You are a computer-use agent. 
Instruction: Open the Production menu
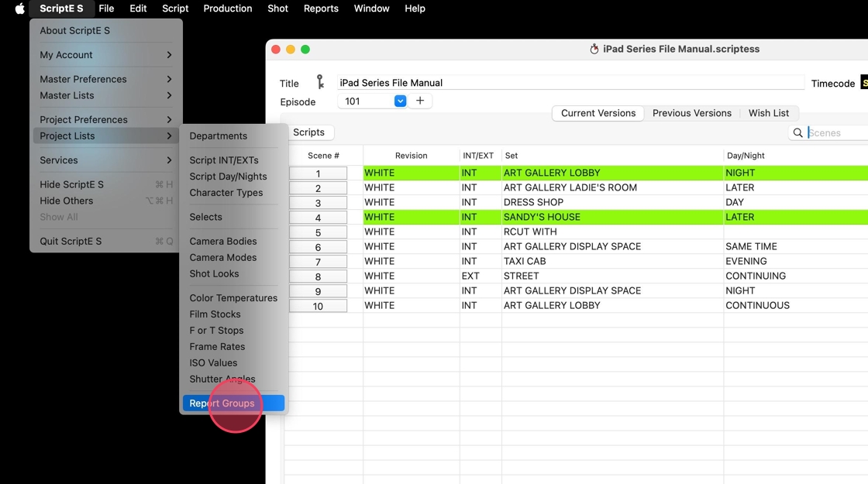tap(228, 9)
